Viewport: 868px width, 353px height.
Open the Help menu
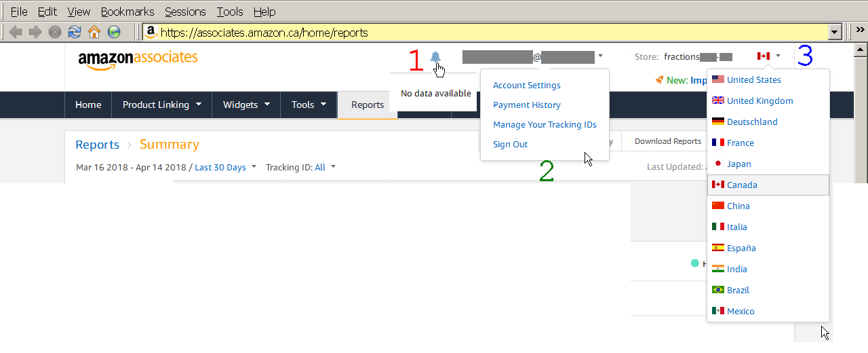tap(264, 12)
